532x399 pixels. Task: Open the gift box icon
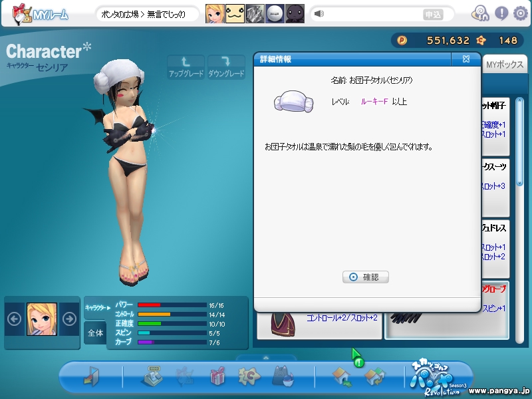click(x=218, y=376)
